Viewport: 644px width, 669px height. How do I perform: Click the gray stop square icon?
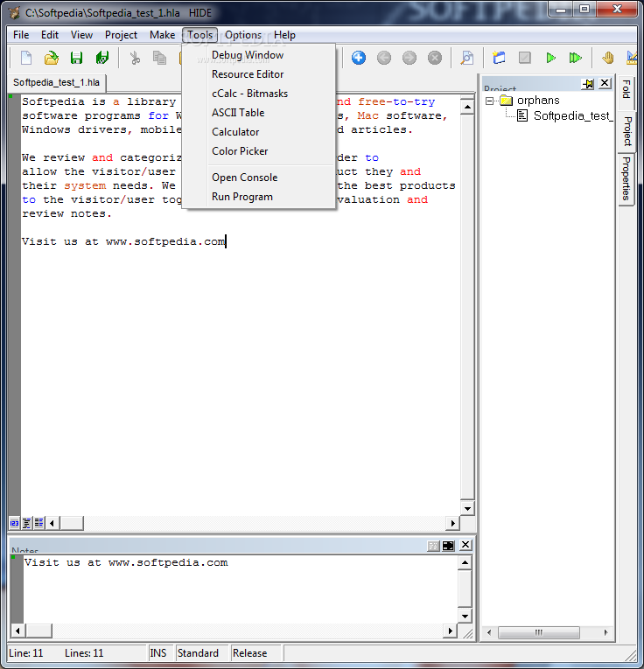(x=524, y=58)
